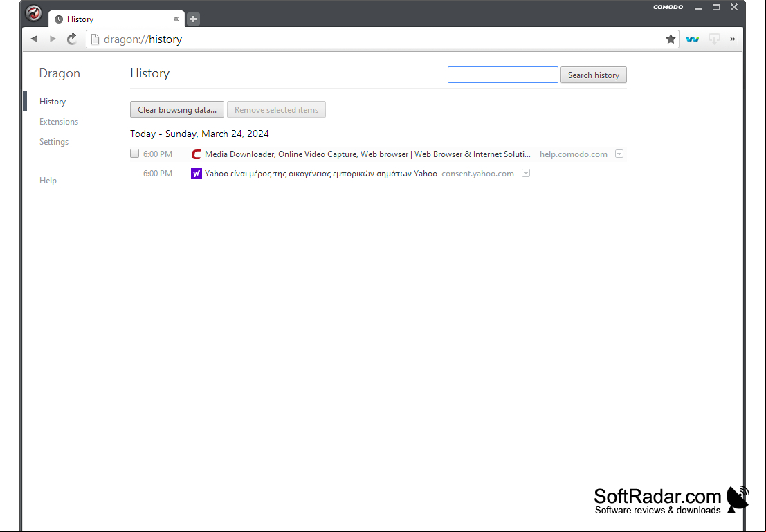Close the History tab
766x532 pixels.
click(176, 19)
